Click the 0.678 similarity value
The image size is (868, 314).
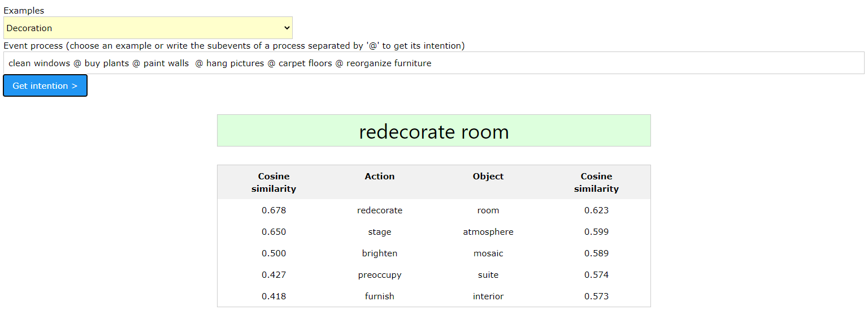pos(274,210)
